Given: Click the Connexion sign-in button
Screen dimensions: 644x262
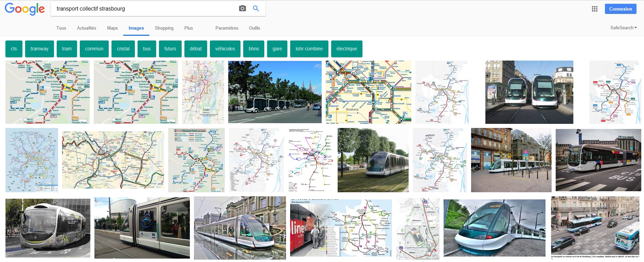Looking at the screenshot, I should [621, 9].
